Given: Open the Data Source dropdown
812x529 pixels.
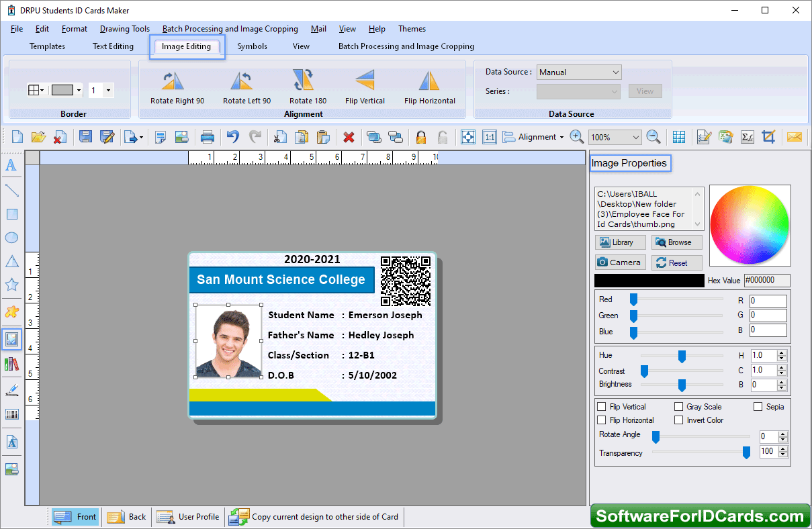Looking at the screenshot, I should (579, 72).
